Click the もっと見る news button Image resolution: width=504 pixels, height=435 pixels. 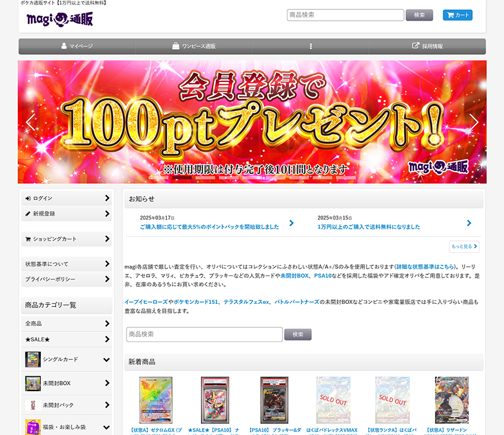click(464, 247)
